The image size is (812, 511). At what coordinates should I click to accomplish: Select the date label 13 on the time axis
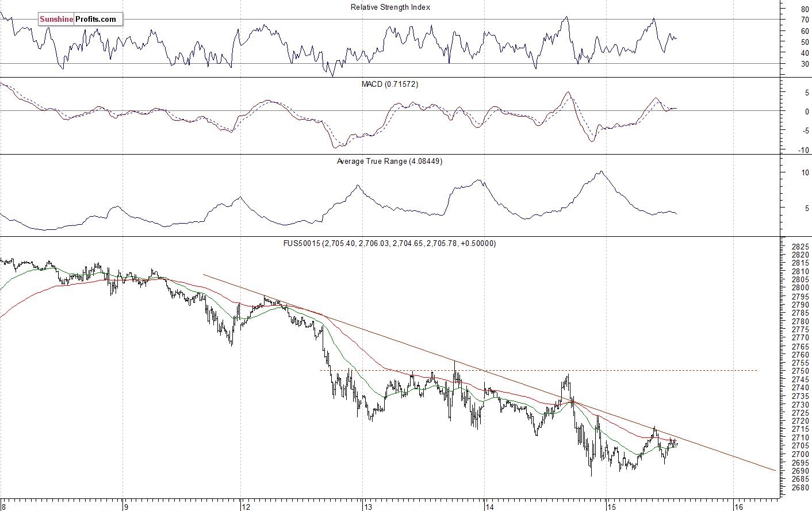pos(368,507)
